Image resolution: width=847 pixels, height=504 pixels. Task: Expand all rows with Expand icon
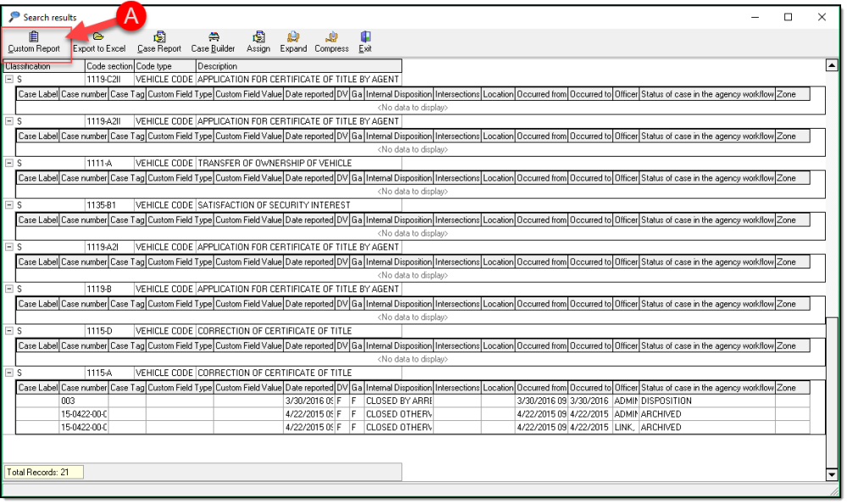(x=294, y=42)
